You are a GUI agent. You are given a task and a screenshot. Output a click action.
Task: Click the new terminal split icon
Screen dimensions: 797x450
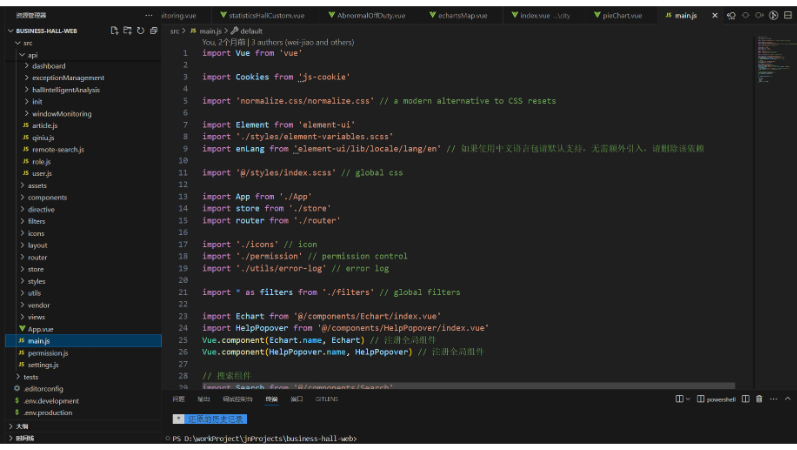click(679, 399)
